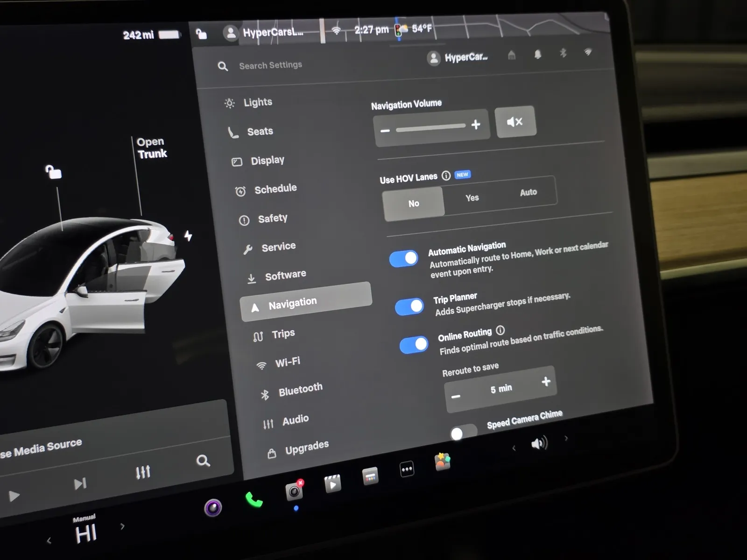The width and height of the screenshot is (747, 560).
Task: Click the info icon beside Use HOV Lanes
Action: (x=446, y=175)
